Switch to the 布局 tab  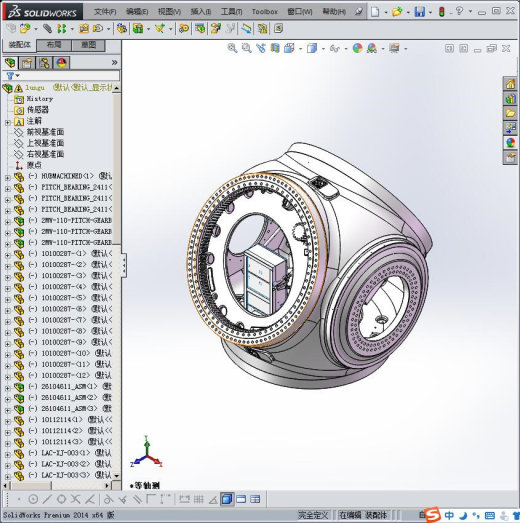[x=54, y=45]
